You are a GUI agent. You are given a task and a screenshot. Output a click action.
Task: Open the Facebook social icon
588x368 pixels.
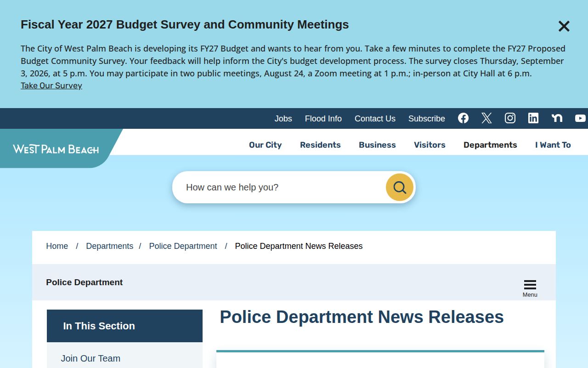(463, 118)
